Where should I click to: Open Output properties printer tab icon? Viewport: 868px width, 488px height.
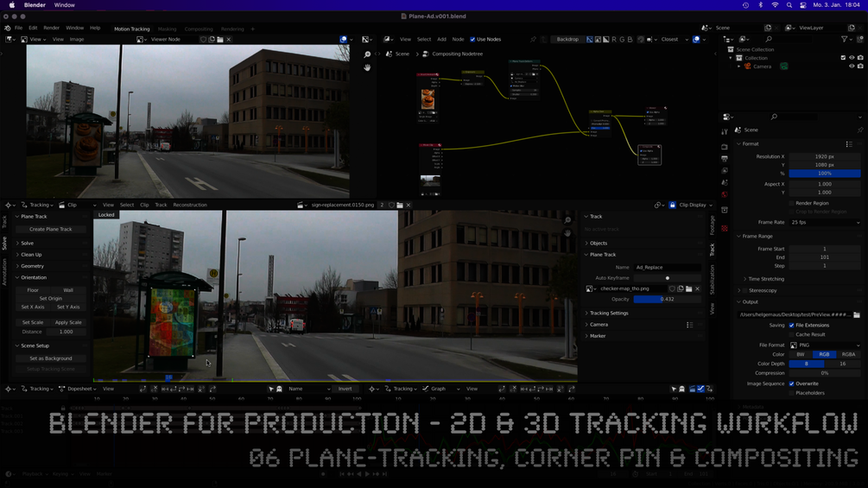click(725, 159)
